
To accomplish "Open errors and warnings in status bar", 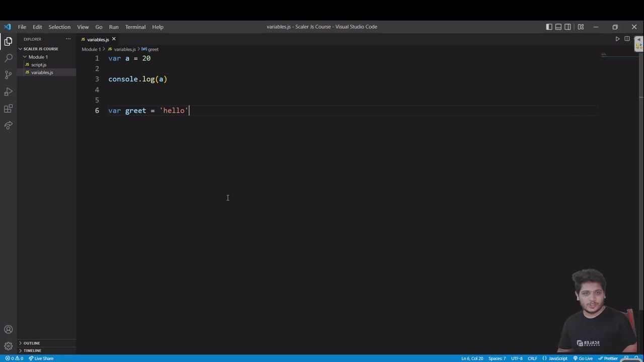I will tap(14, 358).
